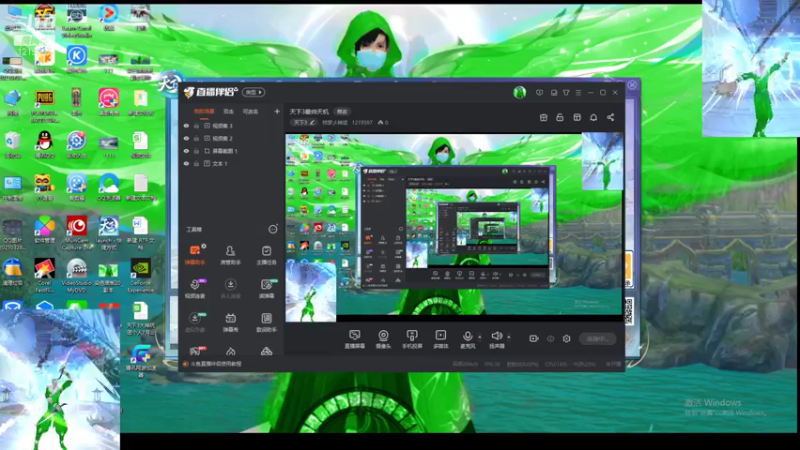Open the 弹幕秀 tool

coord(230,322)
